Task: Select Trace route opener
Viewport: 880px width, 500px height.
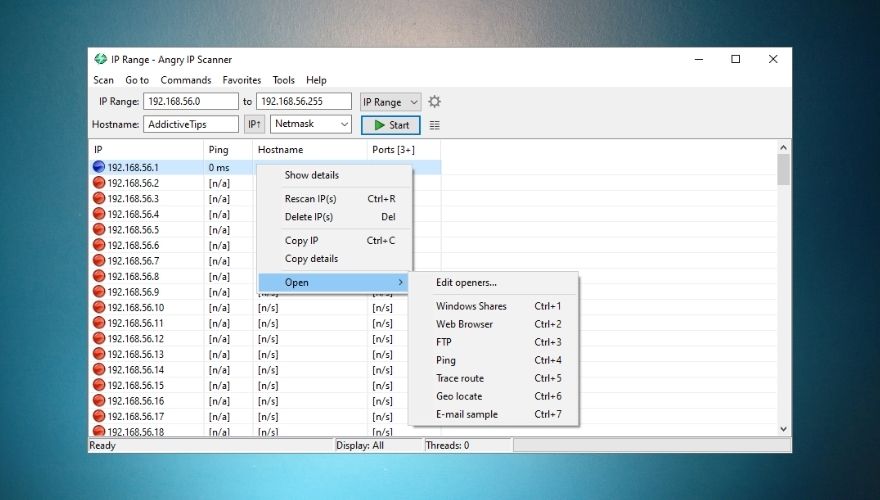Action: pyautogui.click(x=494, y=378)
